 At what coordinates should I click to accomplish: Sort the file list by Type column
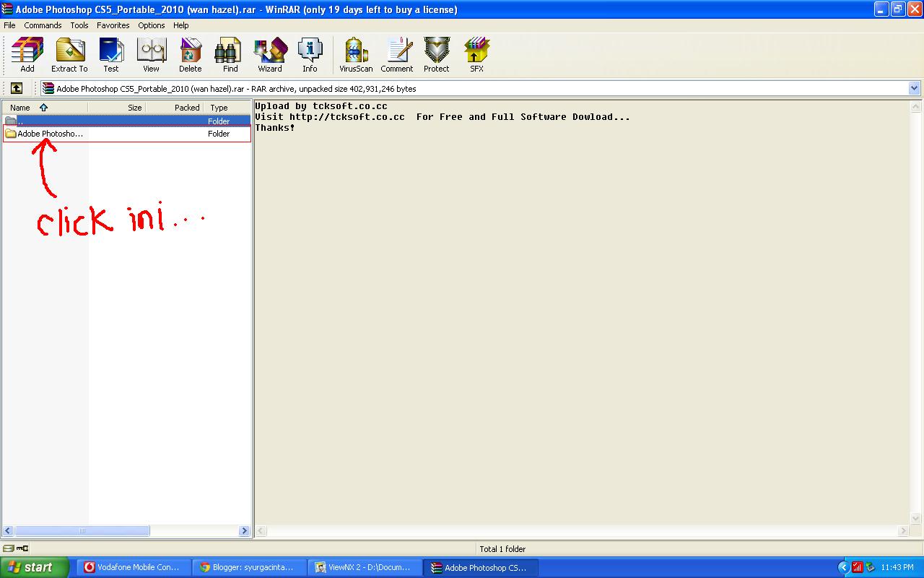pyautogui.click(x=227, y=108)
